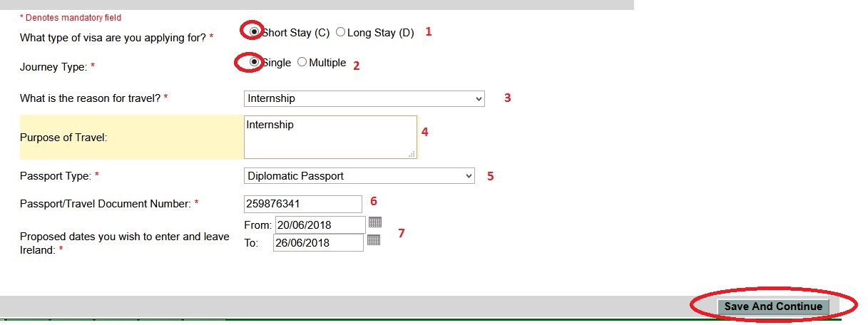Click the Passport/Travel Document Number field
This screenshot has height=325, width=868.
(303, 204)
